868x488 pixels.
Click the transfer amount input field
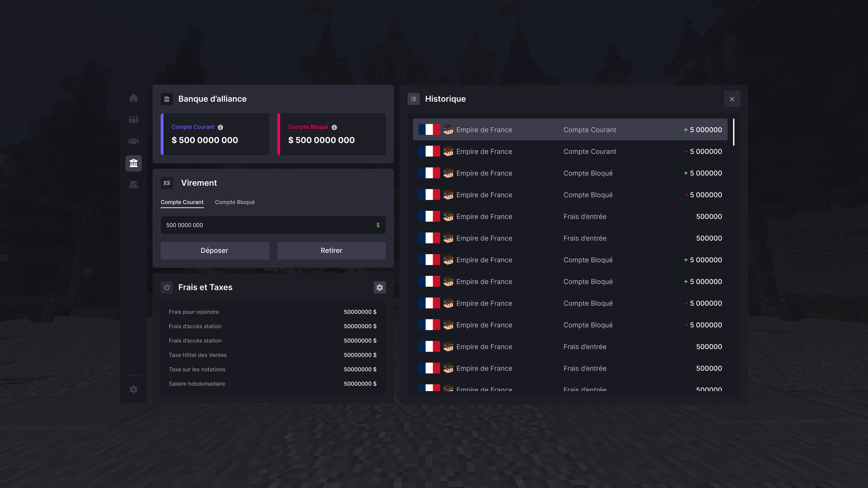coord(268,225)
